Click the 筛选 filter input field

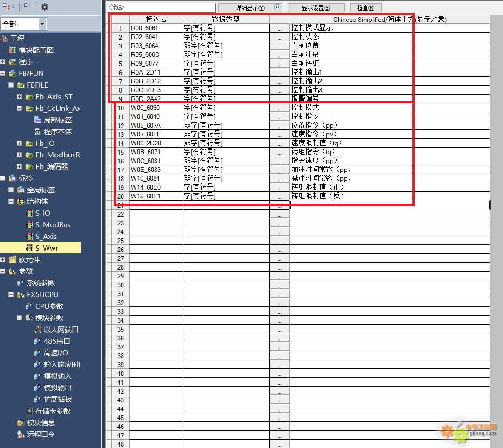(161, 7)
